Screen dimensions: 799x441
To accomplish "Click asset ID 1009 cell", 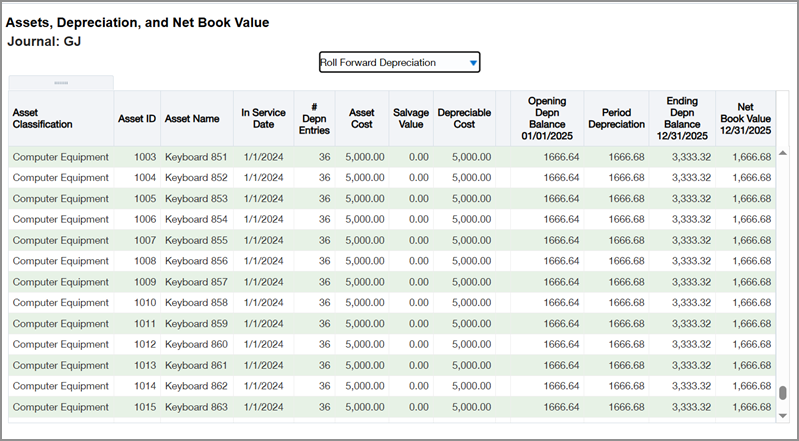I will 145,282.
